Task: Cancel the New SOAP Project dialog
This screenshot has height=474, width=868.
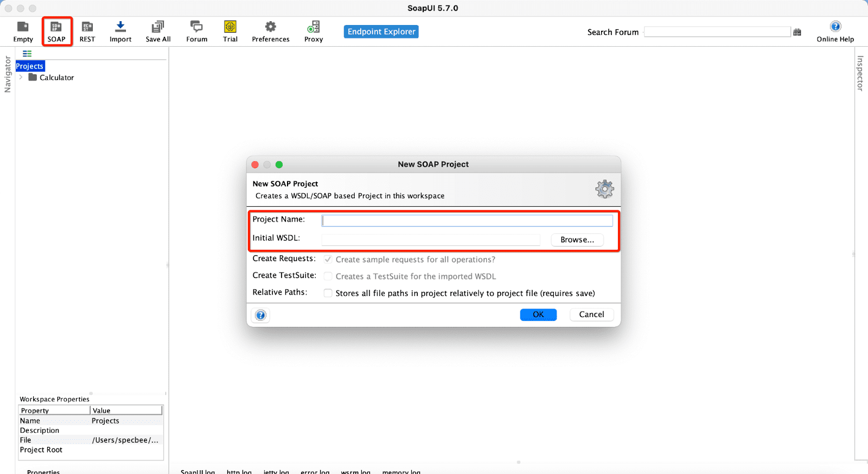Action: point(591,314)
